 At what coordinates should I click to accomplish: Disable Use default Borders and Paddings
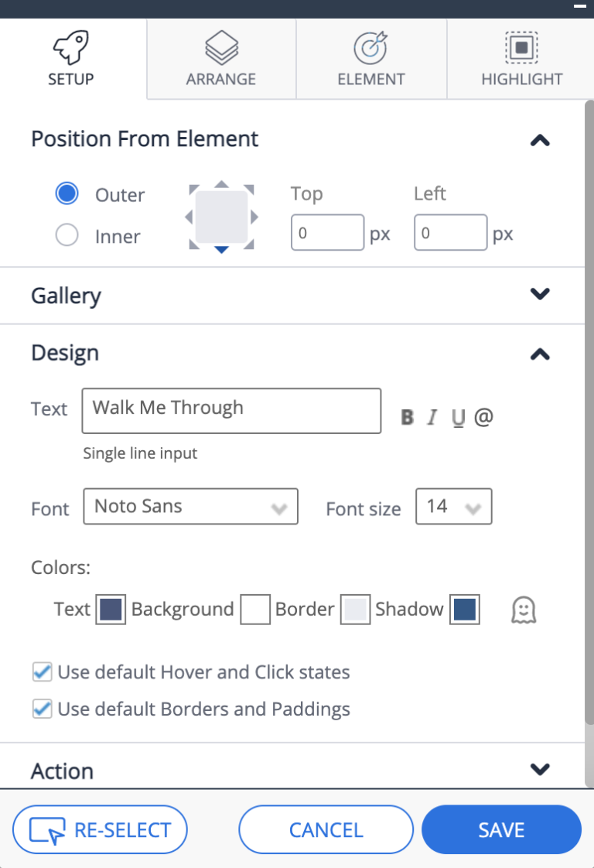(x=42, y=709)
